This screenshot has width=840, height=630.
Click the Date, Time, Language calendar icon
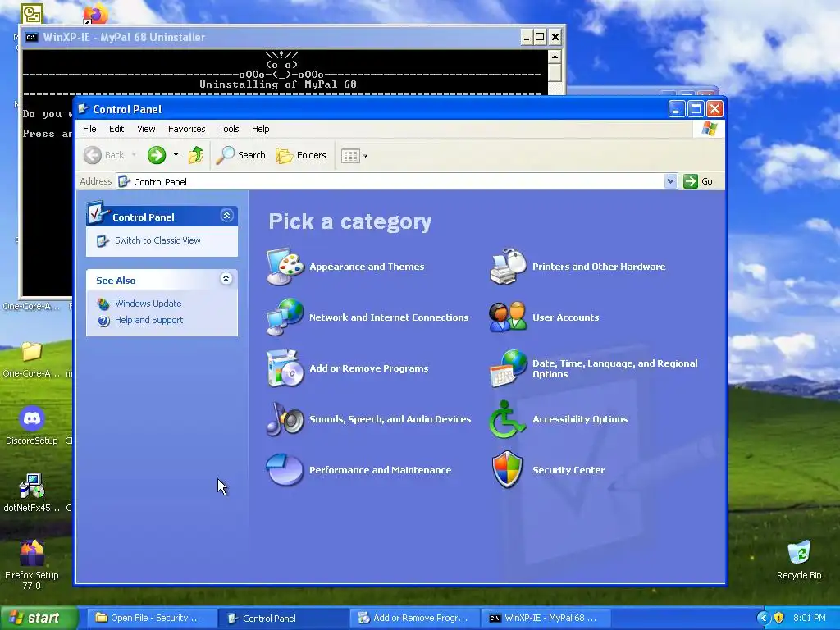point(508,368)
